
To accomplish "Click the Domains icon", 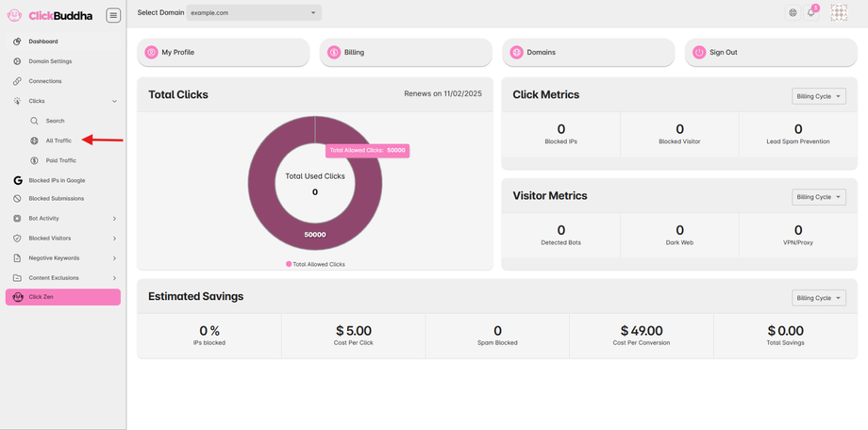I will point(516,53).
